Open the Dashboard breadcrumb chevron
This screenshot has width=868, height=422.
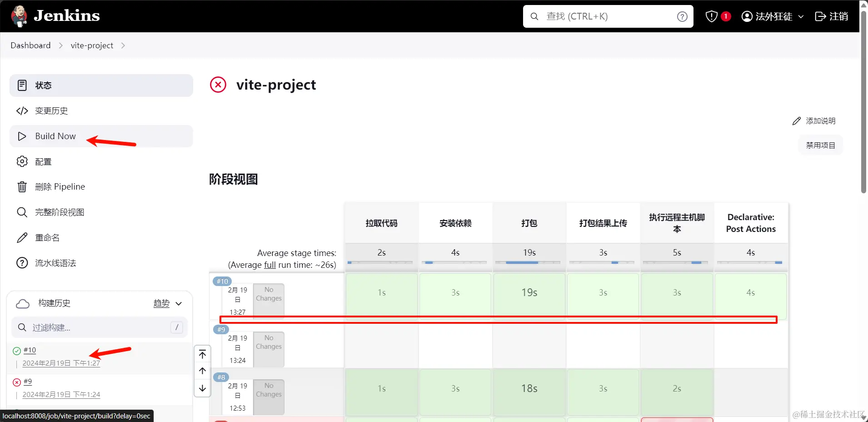tap(60, 45)
